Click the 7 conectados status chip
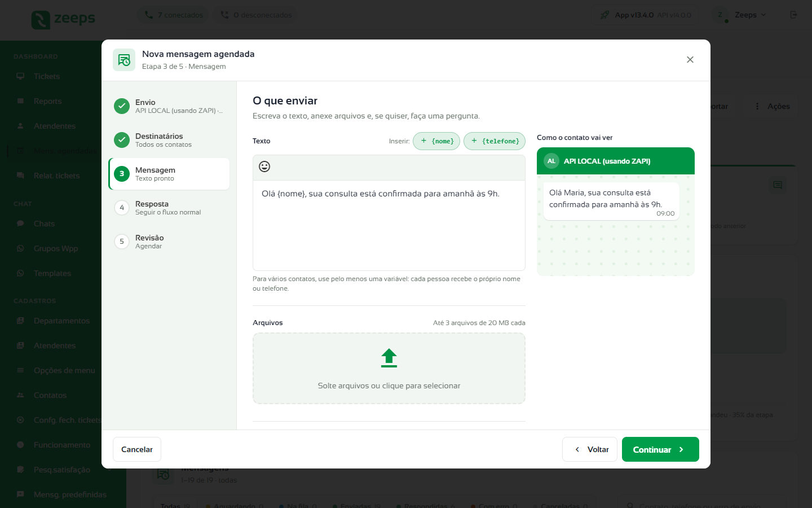 tap(174, 15)
